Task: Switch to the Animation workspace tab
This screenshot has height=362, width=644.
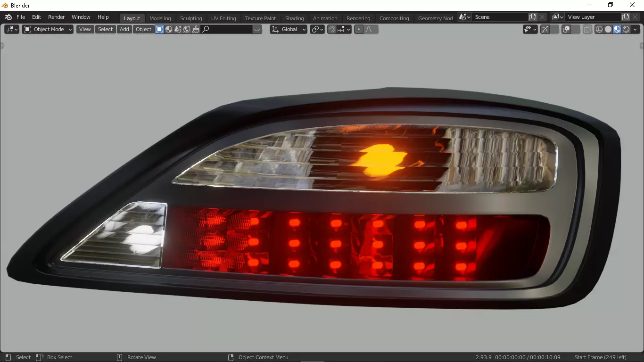Action: tap(325, 18)
